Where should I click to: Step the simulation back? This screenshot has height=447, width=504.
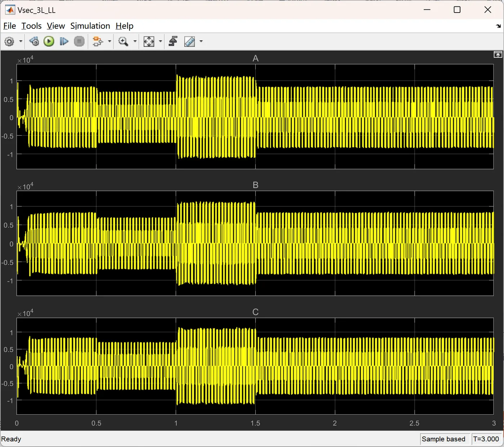pyautogui.click(x=34, y=42)
